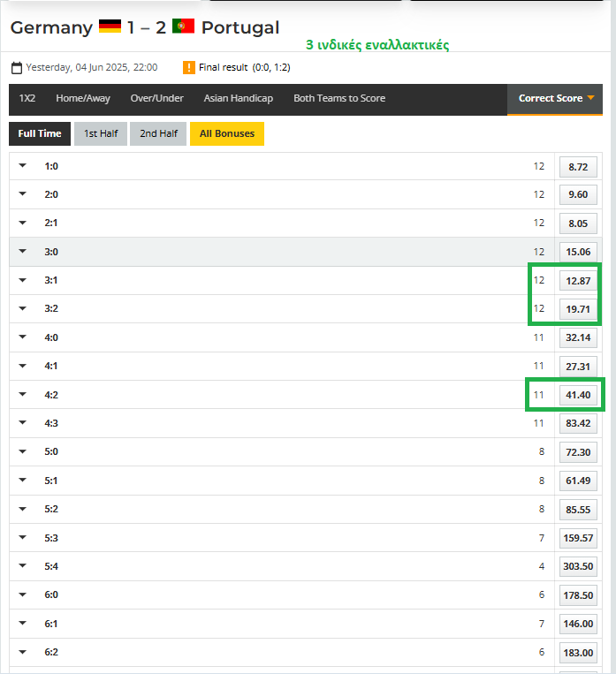Image resolution: width=616 pixels, height=674 pixels.
Task: Expand the 3:0 score row arrow
Action: (x=23, y=252)
